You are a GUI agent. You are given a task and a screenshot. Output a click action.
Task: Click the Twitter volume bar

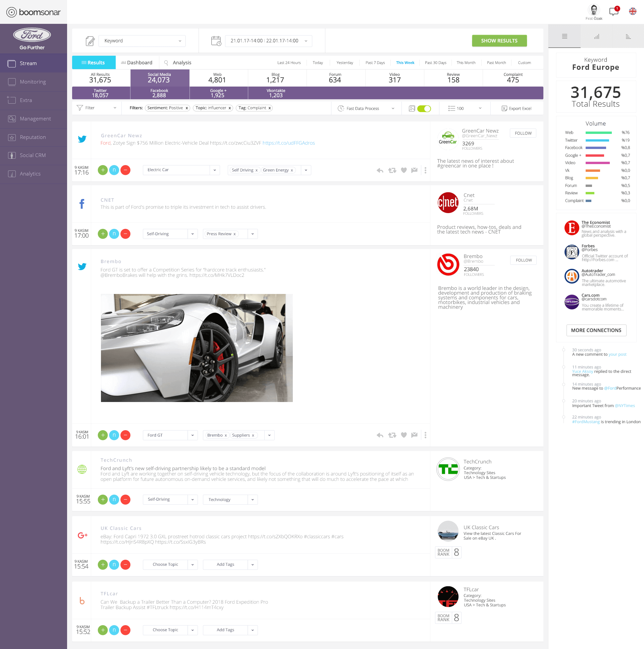click(597, 140)
